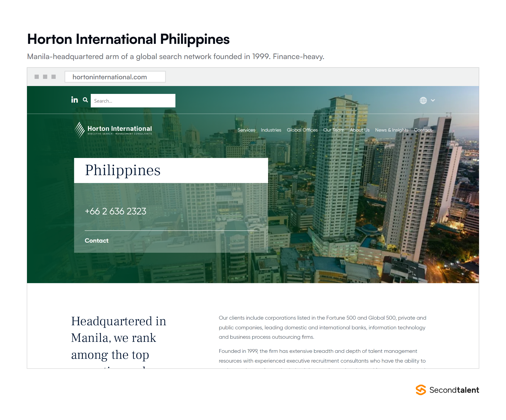Image resolution: width=506 pixels, height=420 pixels.
Task: Expand the language chevron dropdown
Action: tap(433, 100)
